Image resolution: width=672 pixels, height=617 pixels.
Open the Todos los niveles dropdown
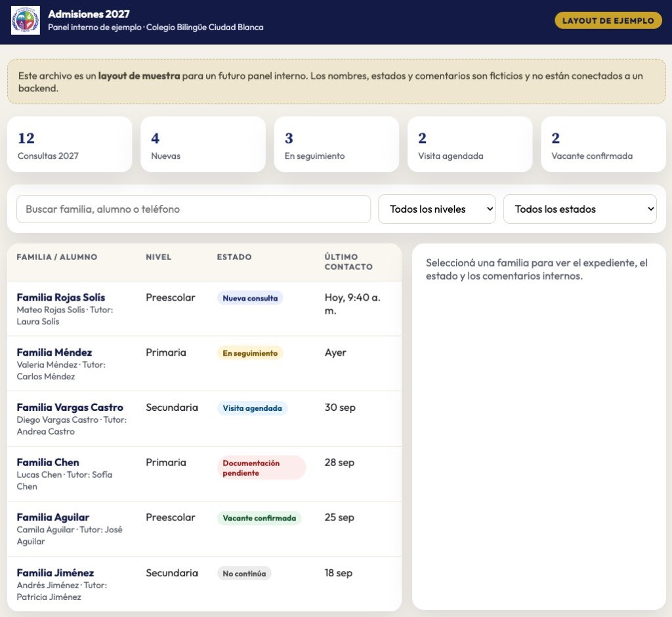point(436,209)
